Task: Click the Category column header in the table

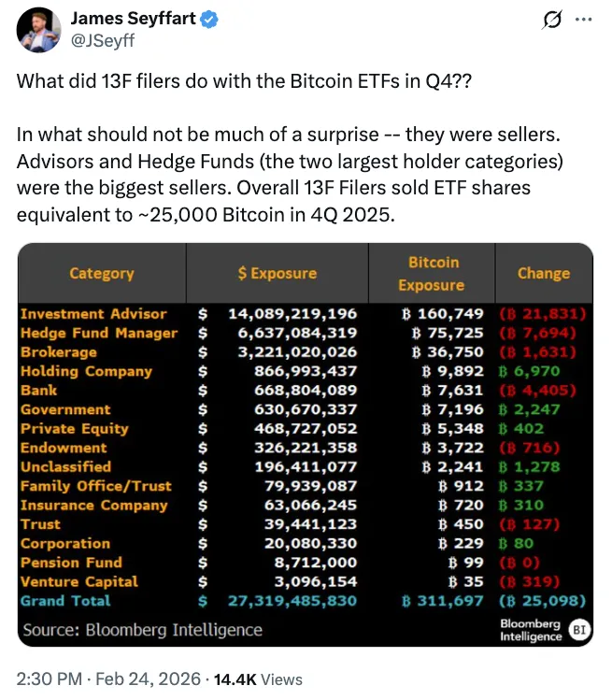Action: pyautogui.click(x=102, y=273)
